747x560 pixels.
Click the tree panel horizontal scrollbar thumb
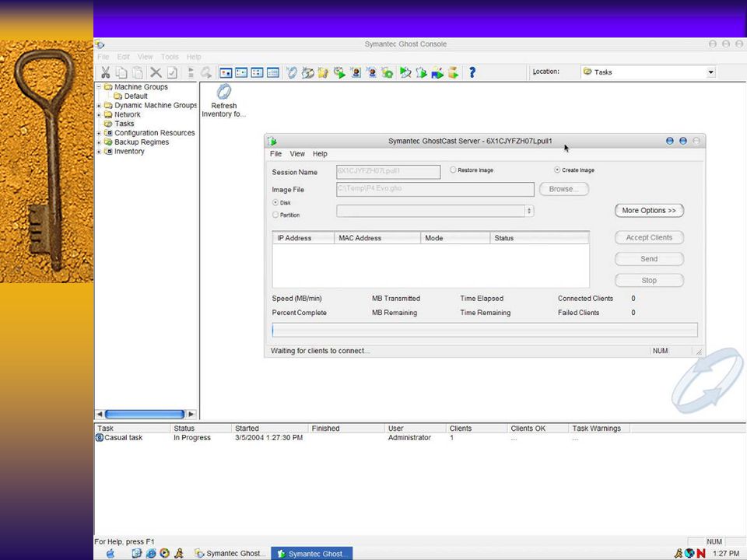tap(145, 415)
